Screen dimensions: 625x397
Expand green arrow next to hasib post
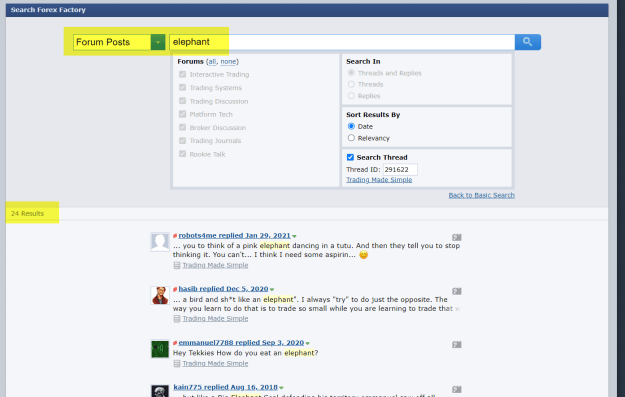click(x=272, y=289)
